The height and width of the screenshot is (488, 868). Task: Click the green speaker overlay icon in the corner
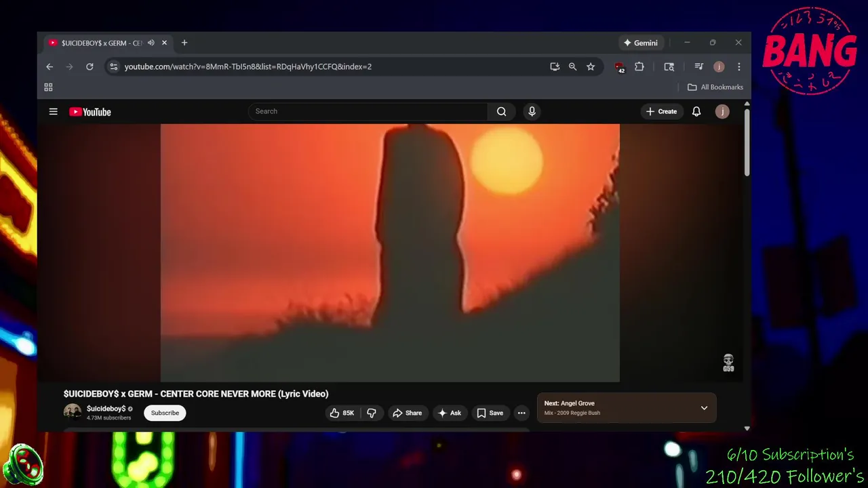tap(23, 465)
